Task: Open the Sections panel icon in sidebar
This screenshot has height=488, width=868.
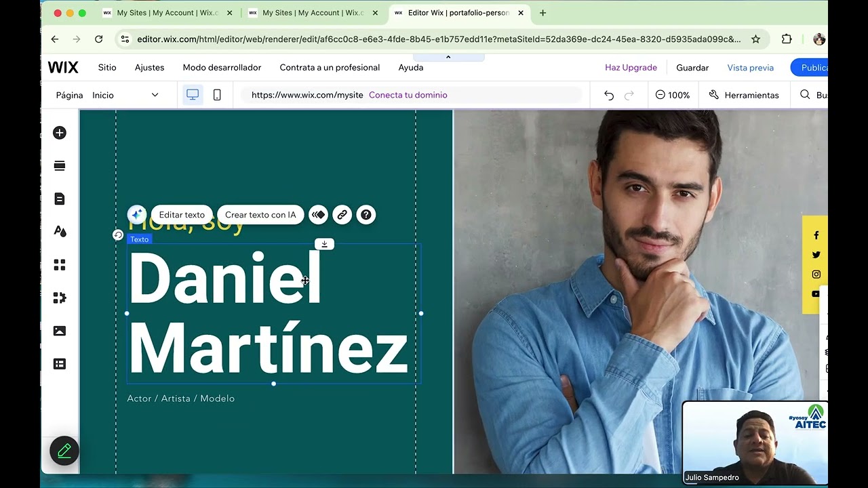Action: coord(60,166)
